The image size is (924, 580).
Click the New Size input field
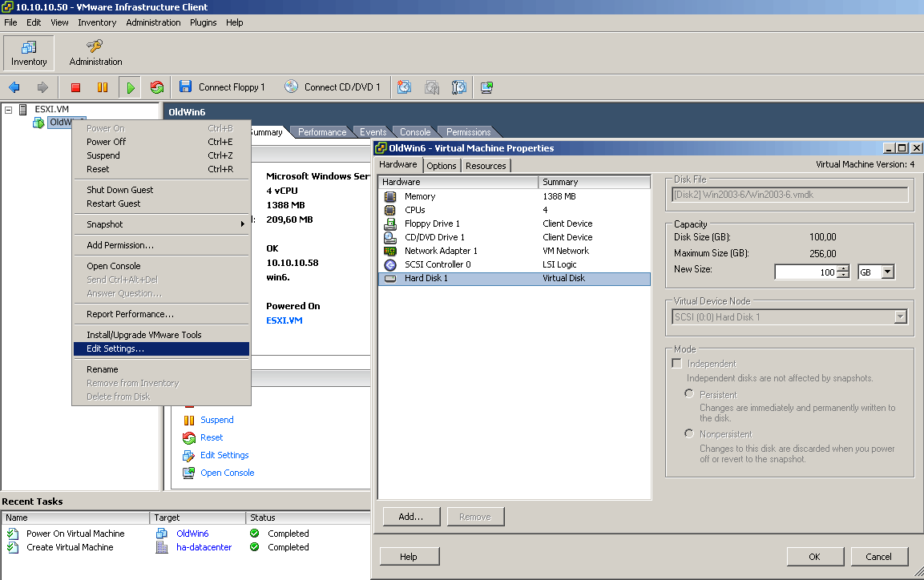tap(805, 272)
